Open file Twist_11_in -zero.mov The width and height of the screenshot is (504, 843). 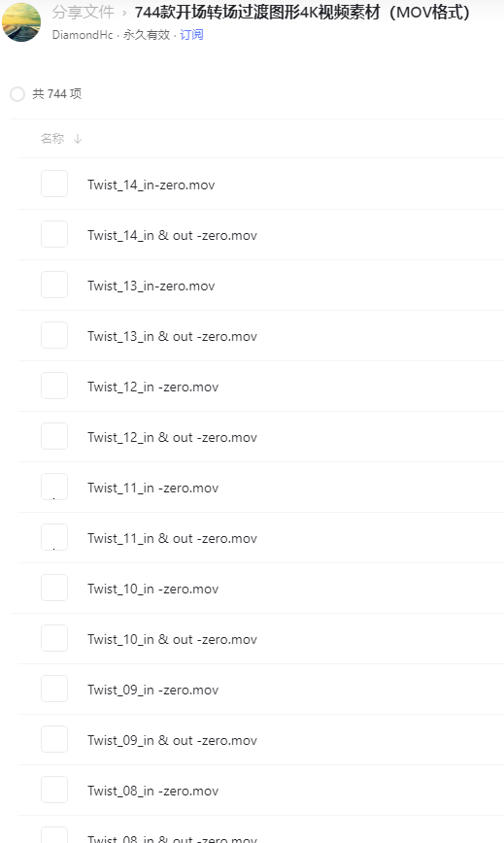pyautogui.click(x=153, y=489)
